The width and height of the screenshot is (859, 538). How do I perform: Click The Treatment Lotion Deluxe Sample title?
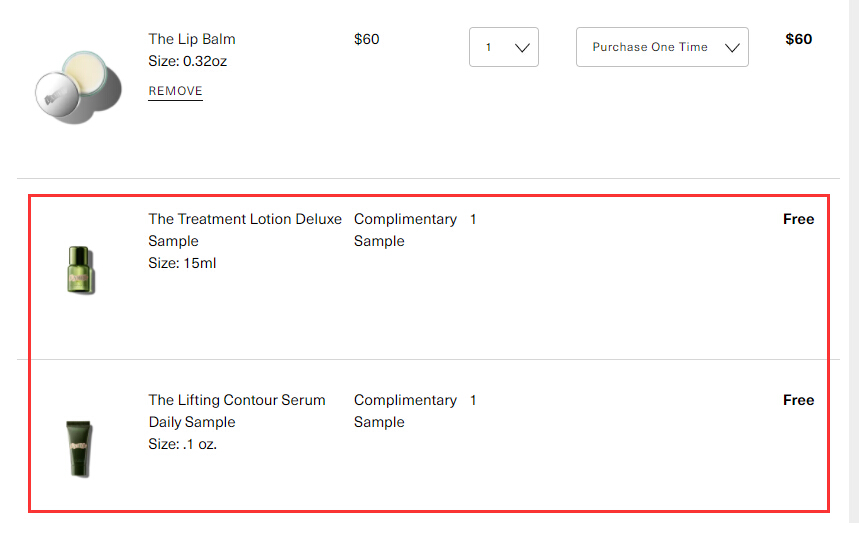coord(245,230)
